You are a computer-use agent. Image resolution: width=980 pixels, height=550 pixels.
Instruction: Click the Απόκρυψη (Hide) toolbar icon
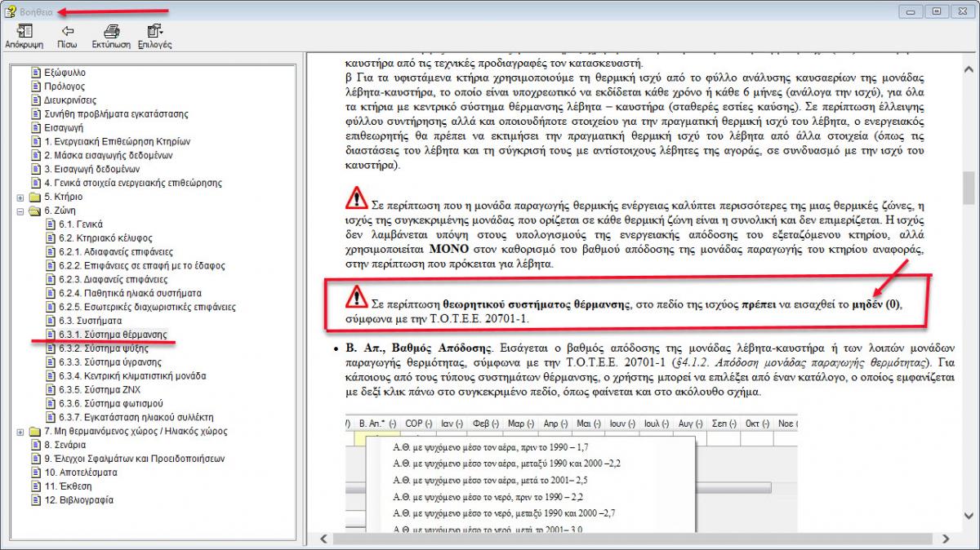point(24,32)
